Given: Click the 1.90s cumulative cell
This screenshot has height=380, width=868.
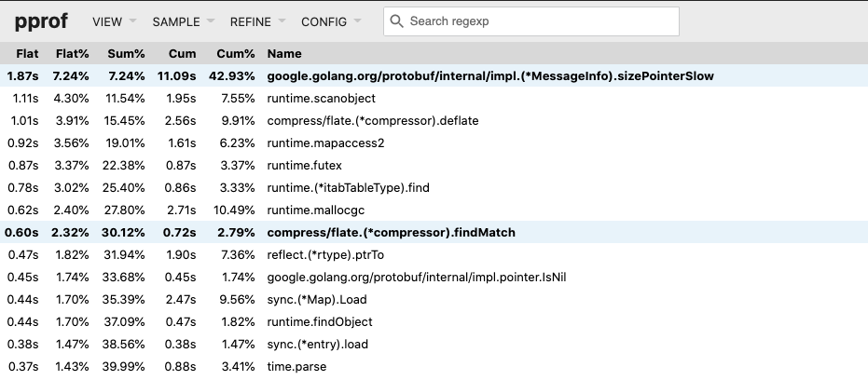Looking at the screenshot, I should (x=181, y=254).
